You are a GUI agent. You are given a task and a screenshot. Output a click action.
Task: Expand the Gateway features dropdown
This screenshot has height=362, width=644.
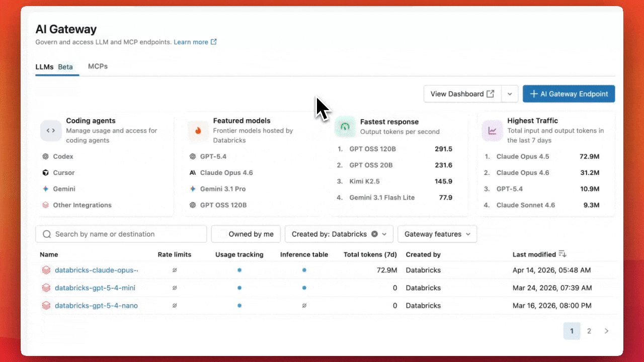(x=437, y=234)
